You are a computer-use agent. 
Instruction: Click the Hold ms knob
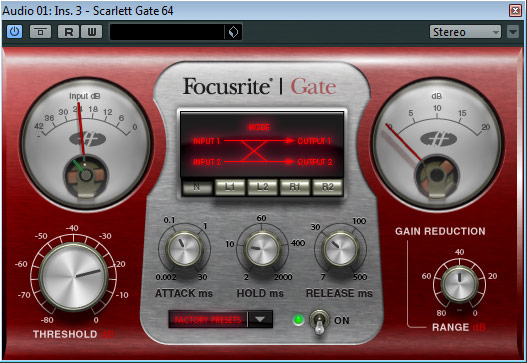(262, 249)
